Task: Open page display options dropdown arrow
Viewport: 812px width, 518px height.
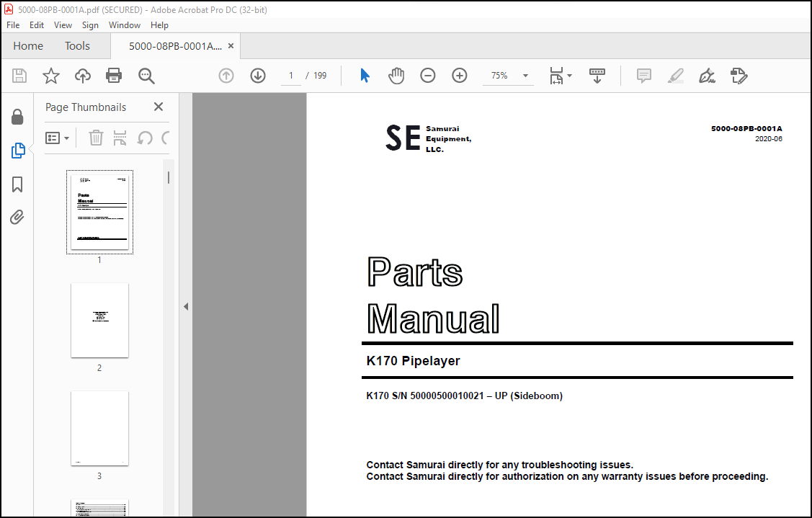Action: tap(570, 76)
